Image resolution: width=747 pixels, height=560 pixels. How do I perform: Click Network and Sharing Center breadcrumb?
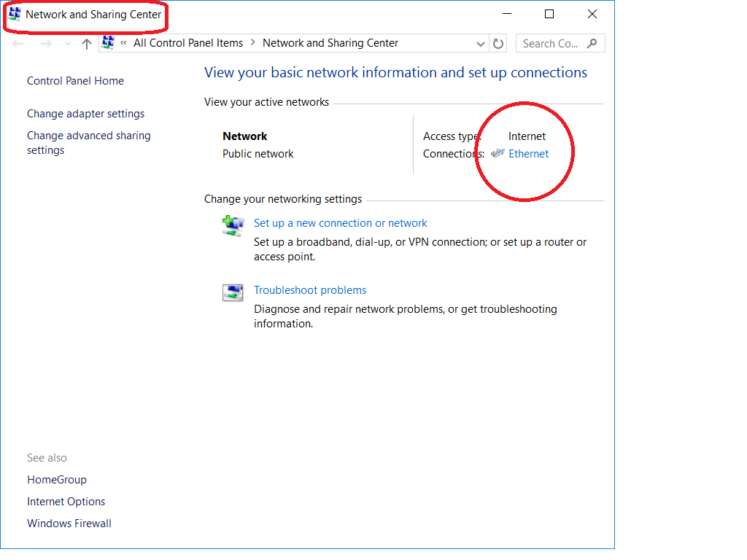pyautogui.click(x=330, y=43)
